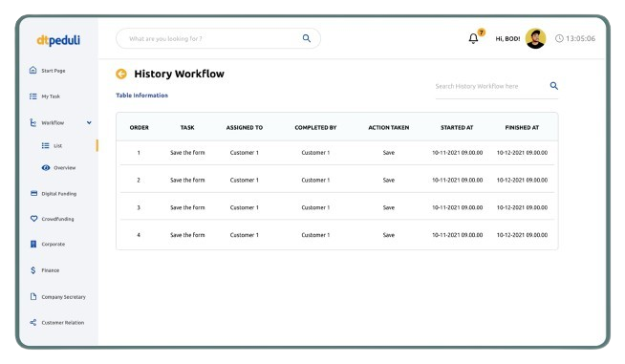Go to Customer Relation menu
Screen dimensions: 625x364
[x=62, y=323]
